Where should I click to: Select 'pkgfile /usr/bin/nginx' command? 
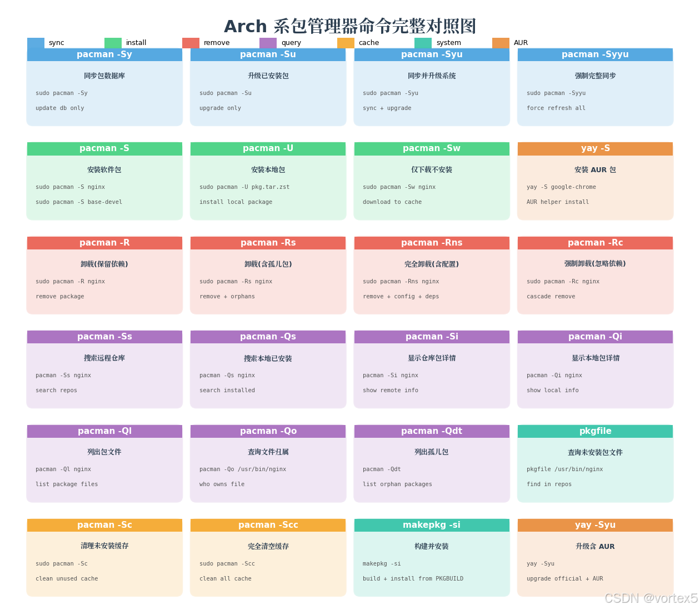[x=565, y=469]
